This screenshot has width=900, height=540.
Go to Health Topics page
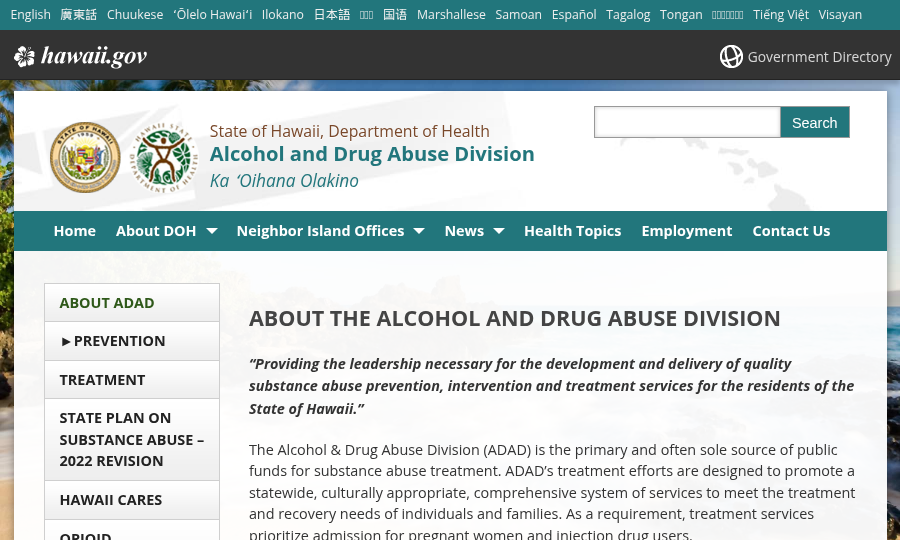(572, 231)
